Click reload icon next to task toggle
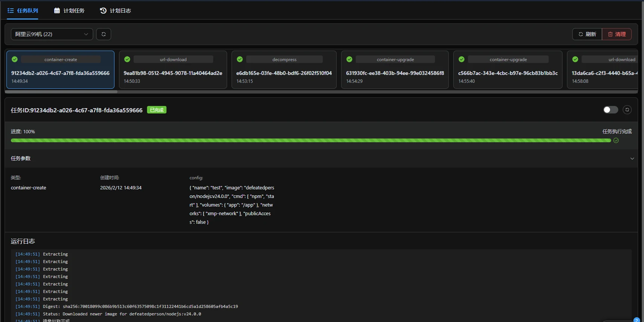 [x=627, y=110]
